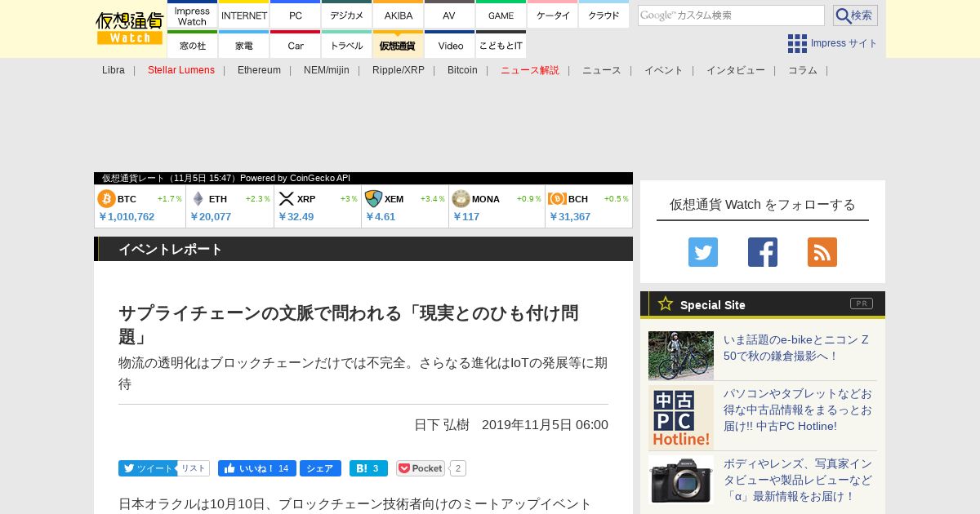Open the インタビュー section link
Image resolution: width=980 pixels, height=514 pixels.
coord(736,70)
